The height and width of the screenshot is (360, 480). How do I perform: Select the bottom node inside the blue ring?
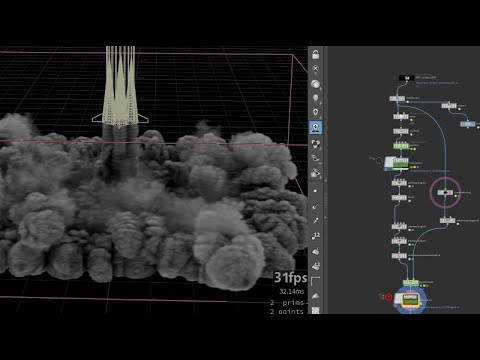(411, 300)
